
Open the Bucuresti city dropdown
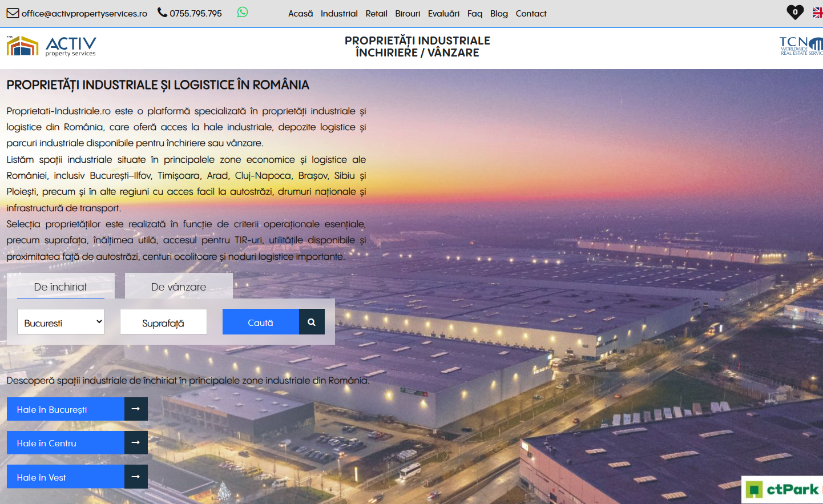point(60,321)
